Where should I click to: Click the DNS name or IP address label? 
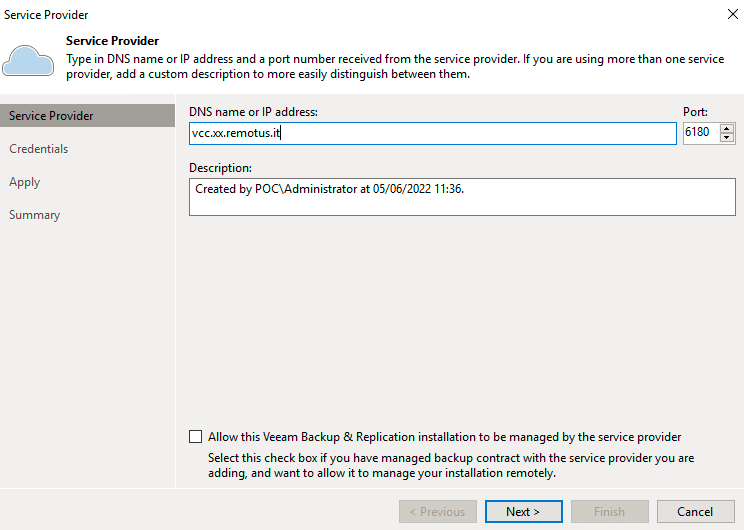253,112
